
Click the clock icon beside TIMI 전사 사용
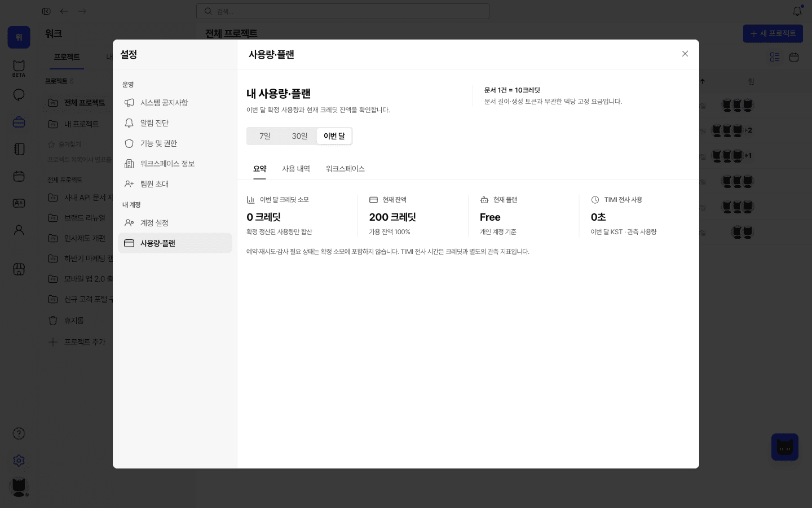(x=595, y=200)
